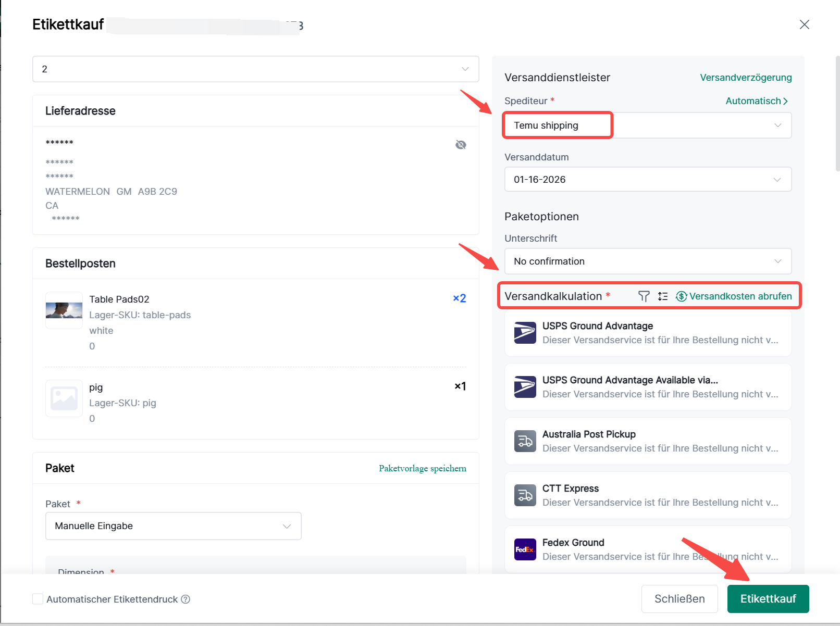The width and height of the screenshot is (840, 626).
Task: Expand the Versanddatum date dropdown
Action: (x=647, y=180)
